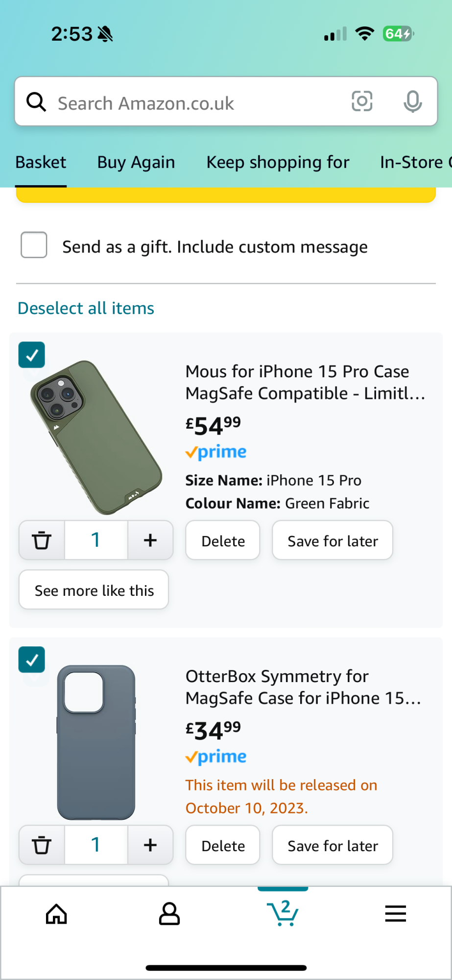Image resolution: width=452 pixels, height=980 pixels.
Task: Tap the camera lens search icon
Action: (x=362, y=101)
